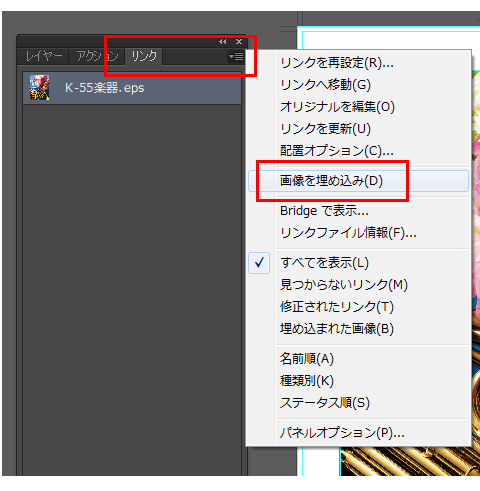This screenshot has height=491, width=480.
Task: Choose リンクへ移動(G) menu item
Action: [x=325, y=85]
